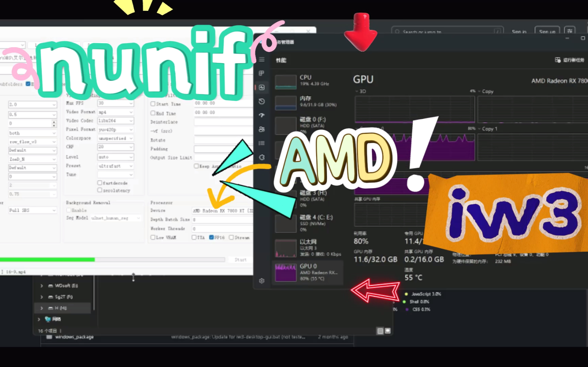The width and height of the screenshot is (588, 367).
Task: Click Sign in link on GitHub page
Action: point(519,32)
